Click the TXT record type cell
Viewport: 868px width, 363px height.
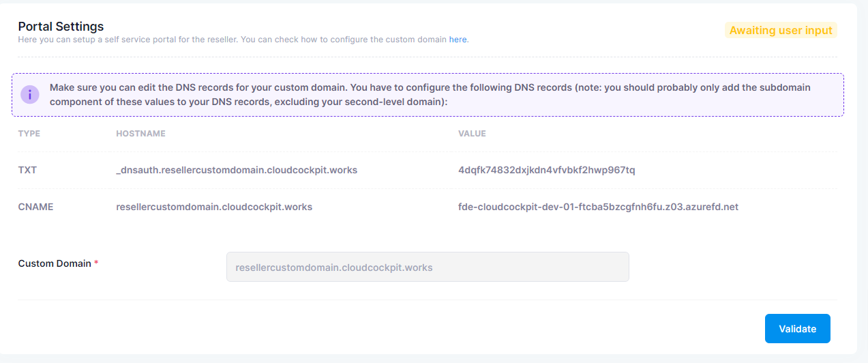tap(27, 170)
